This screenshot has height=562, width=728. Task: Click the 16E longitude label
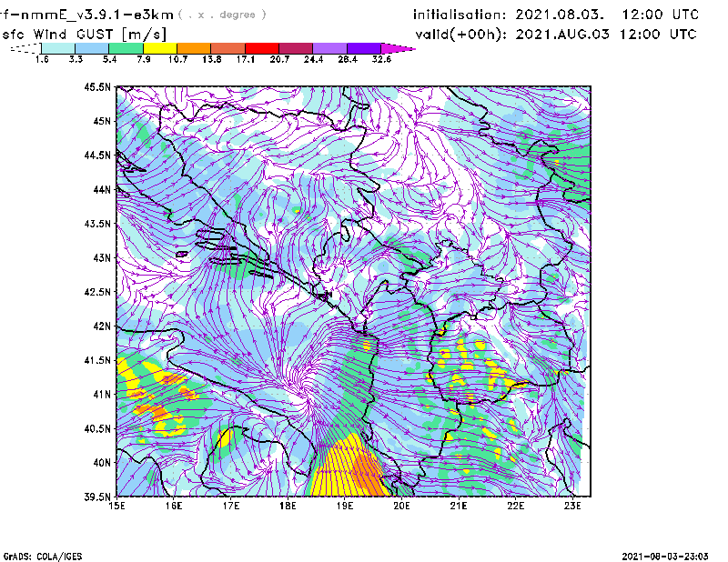(x=174, y=506)
